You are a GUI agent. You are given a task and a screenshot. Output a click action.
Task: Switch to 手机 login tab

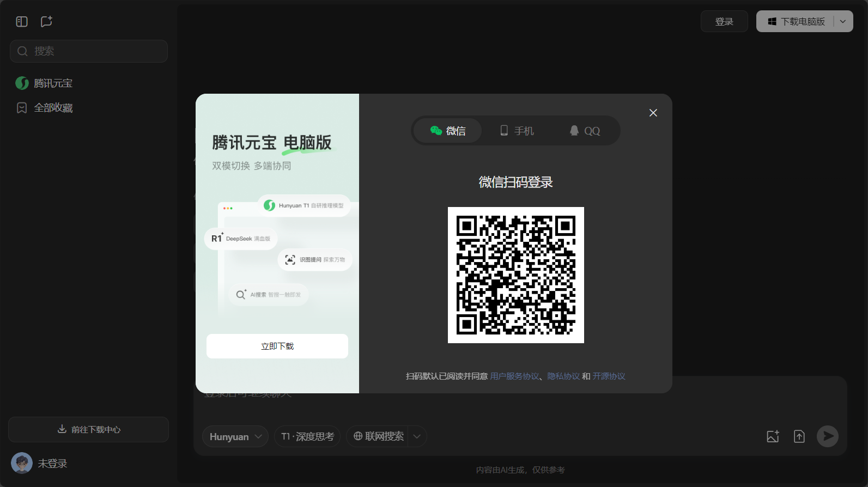tap(517, 131)
